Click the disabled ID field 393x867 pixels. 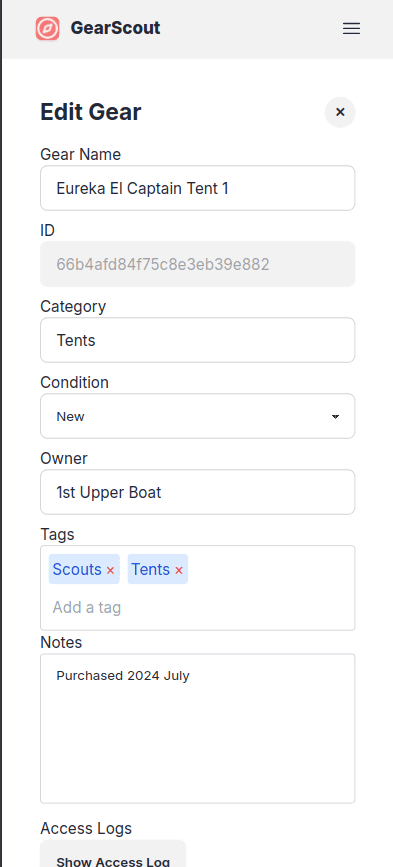[x=197, y=264]
